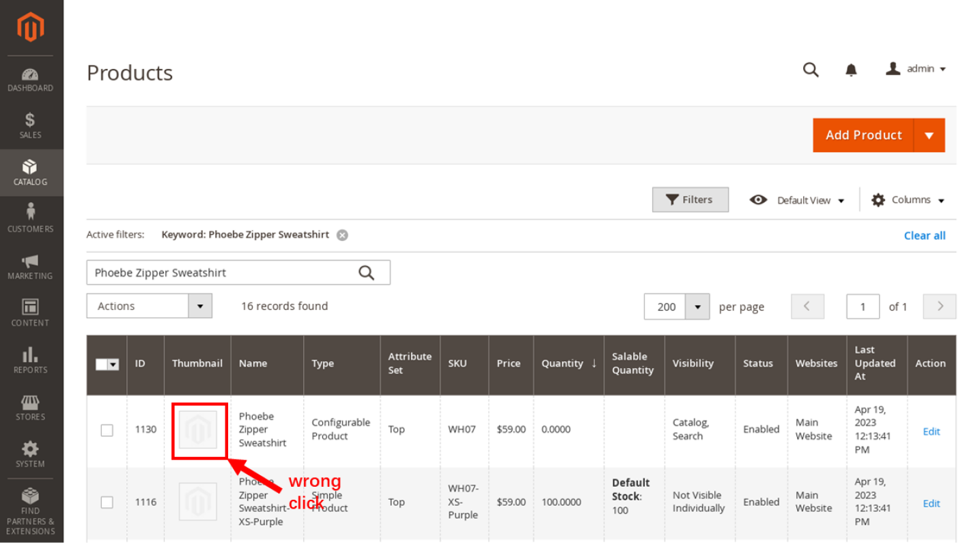Click the Marketing megaphone icon
Screen dimensions: 980x551
(30, 266)
